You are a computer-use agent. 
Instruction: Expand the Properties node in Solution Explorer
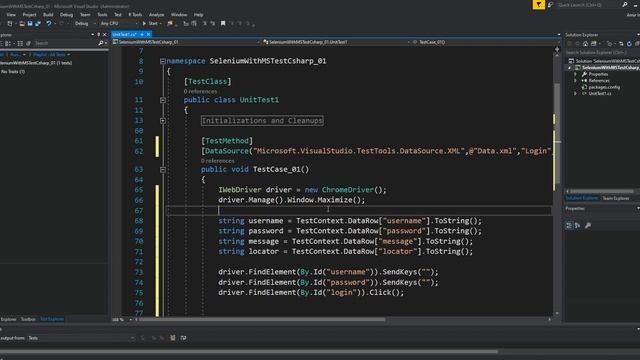click(576, 74)
